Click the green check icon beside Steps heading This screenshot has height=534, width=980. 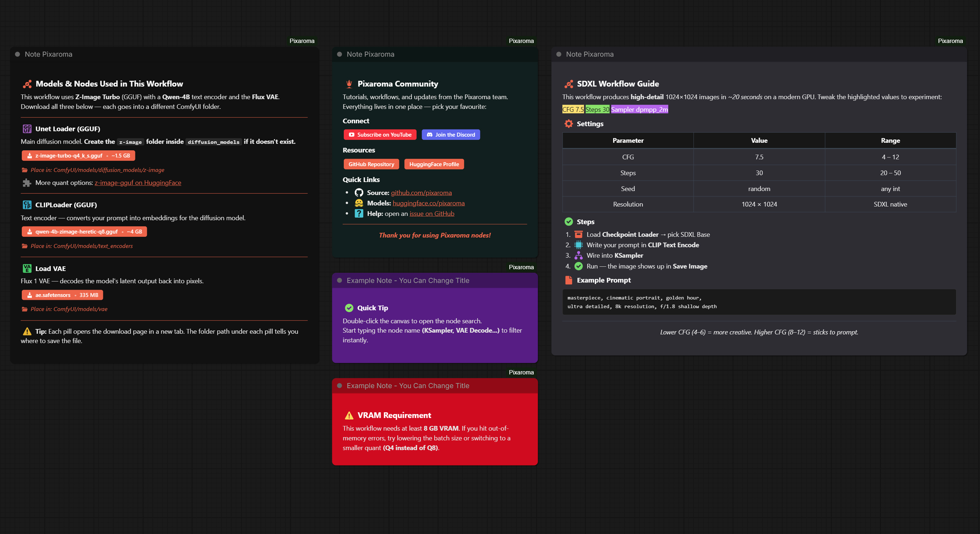pyautogui.click(x=569, y=222)
